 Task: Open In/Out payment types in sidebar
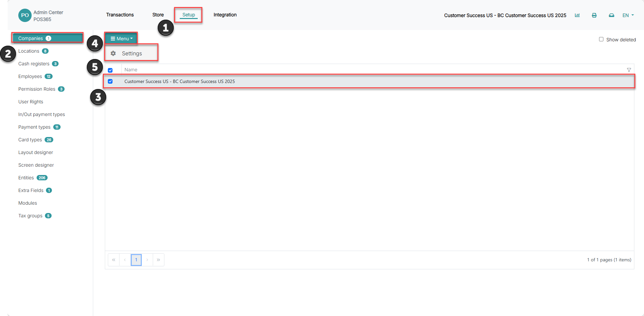click(x=42, y=114)
